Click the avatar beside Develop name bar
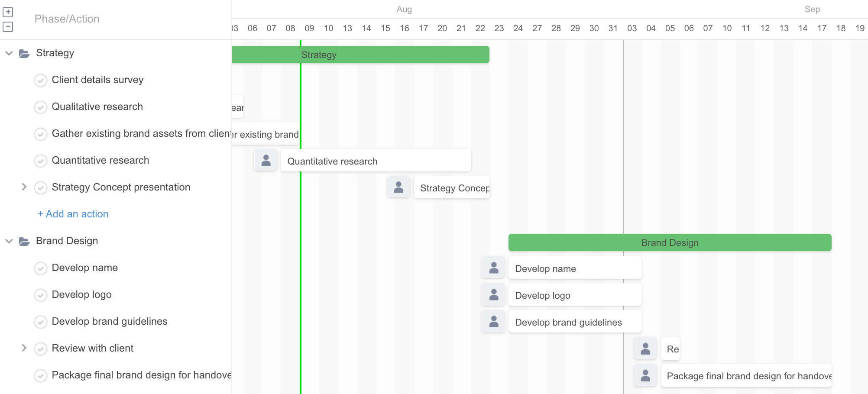 493,268
